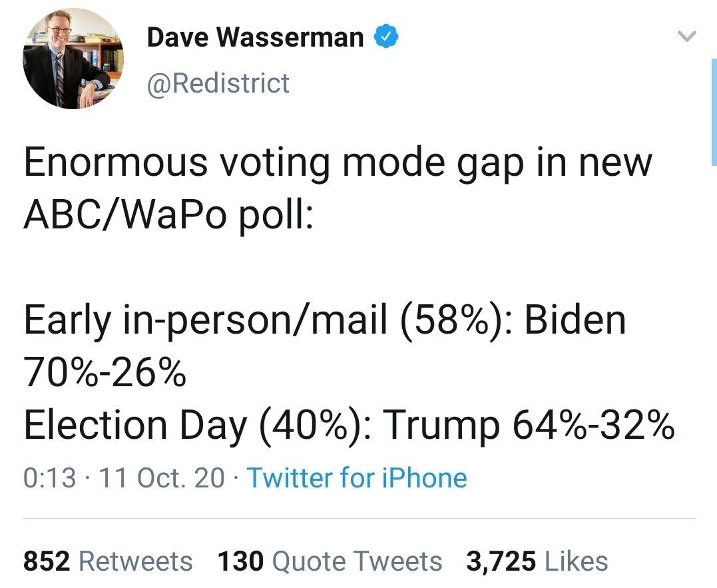Click the "Trump 64%-32%" text

point(529,425)
